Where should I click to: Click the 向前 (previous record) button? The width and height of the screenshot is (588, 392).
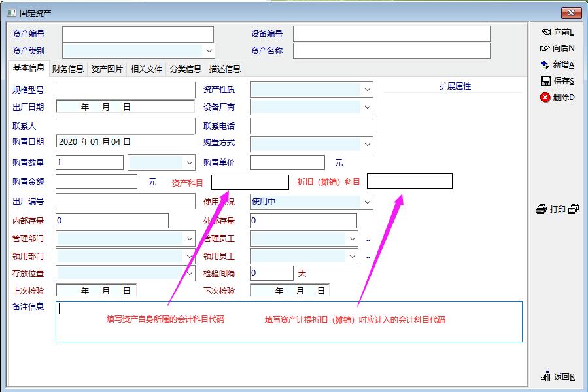coord(557,32)
